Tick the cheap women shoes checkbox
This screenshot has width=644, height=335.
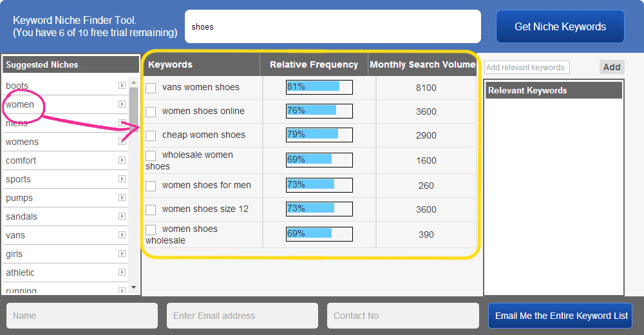click(151, 136)
